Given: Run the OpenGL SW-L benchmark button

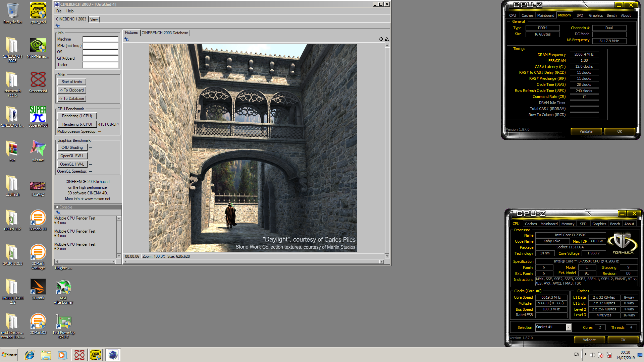Looking at the screenshot, I should [72, 156].
